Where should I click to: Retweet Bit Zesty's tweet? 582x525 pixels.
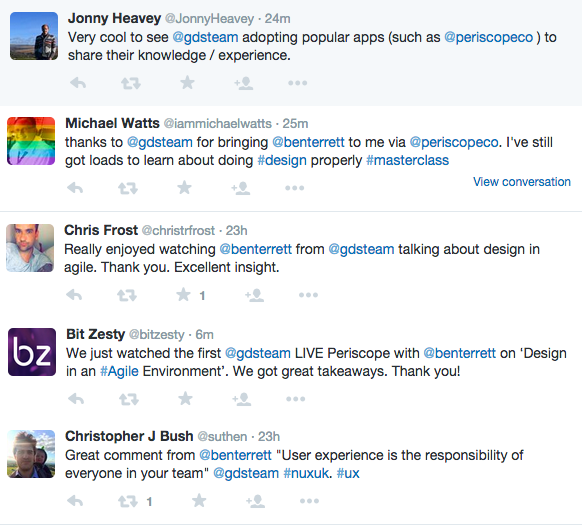pyautogui.click(x=129, y=399)
